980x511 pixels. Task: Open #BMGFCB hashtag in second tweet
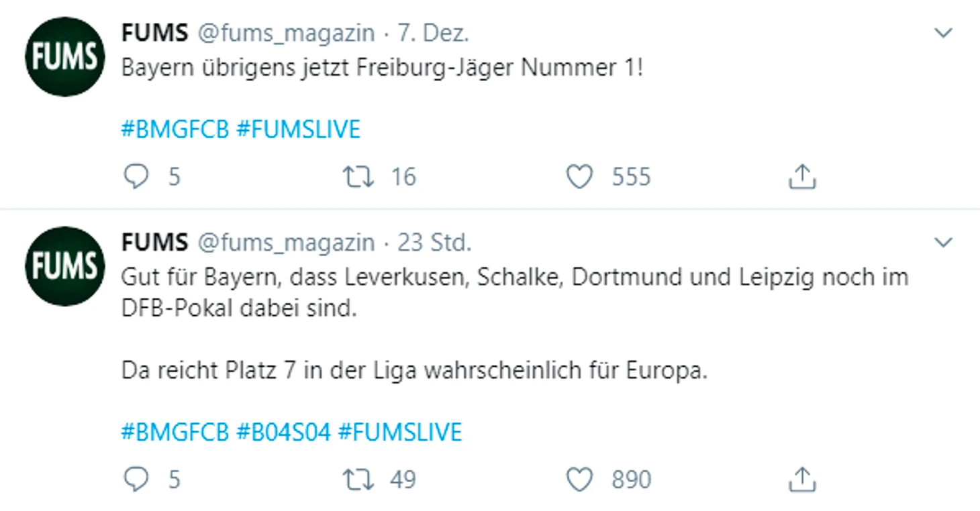pyautogui.click(x=175, y=432)
